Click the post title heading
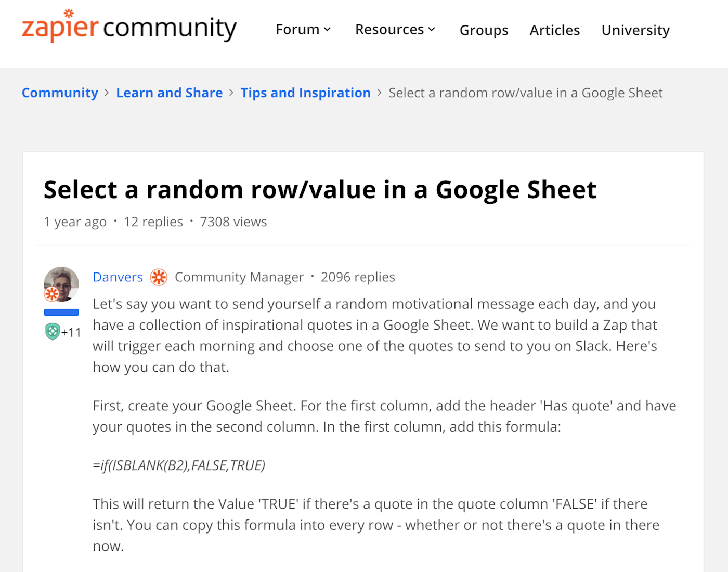728x572 pixels. (320, 190)
